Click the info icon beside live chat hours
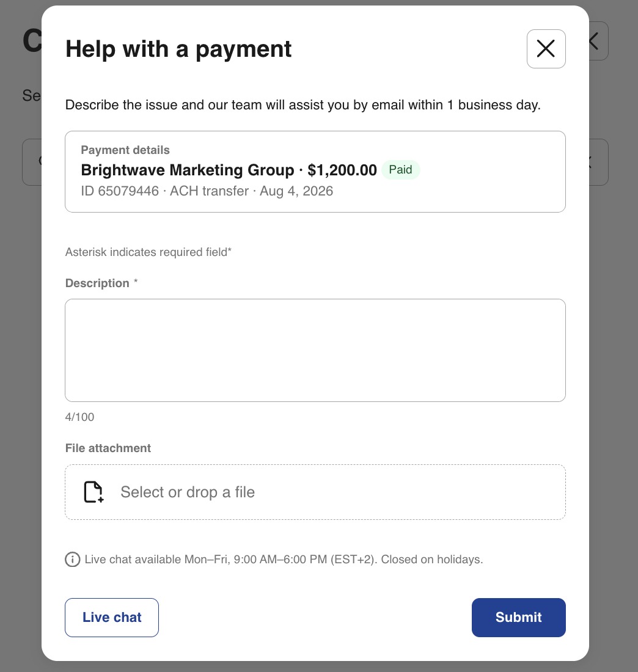This screenshot has height=672, width=638. pyautogui.click(x=73, y=559)
